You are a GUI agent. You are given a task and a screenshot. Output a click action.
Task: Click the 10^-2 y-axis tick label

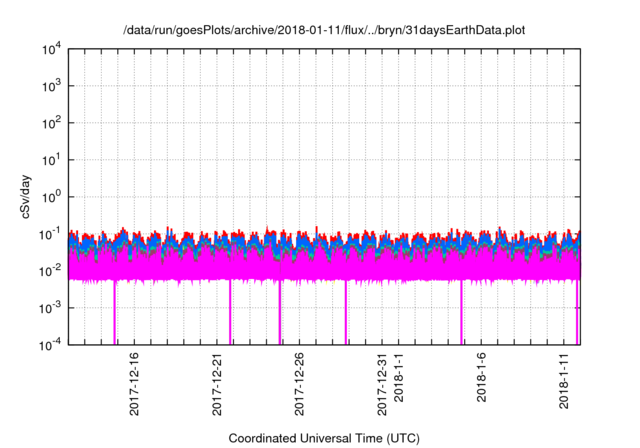[51, 271]
